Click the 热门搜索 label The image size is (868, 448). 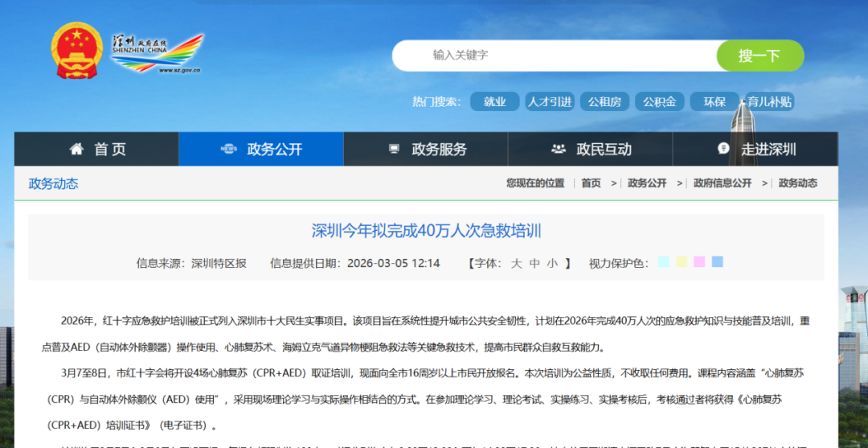pos(436,102)
